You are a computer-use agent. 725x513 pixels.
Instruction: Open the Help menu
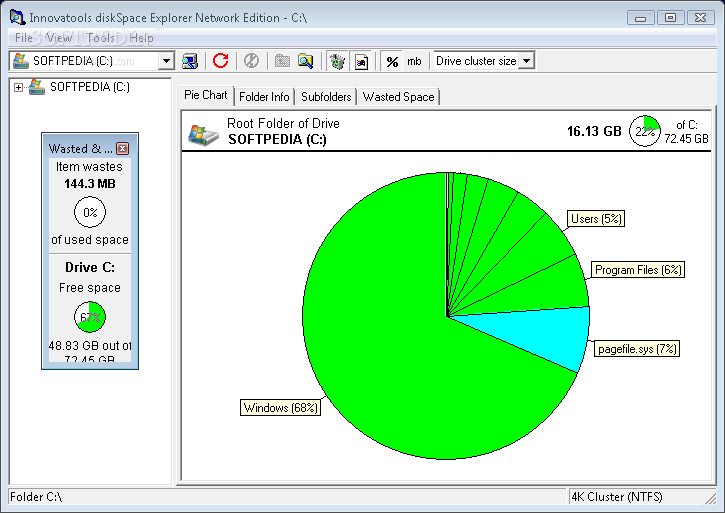point(141,38)
